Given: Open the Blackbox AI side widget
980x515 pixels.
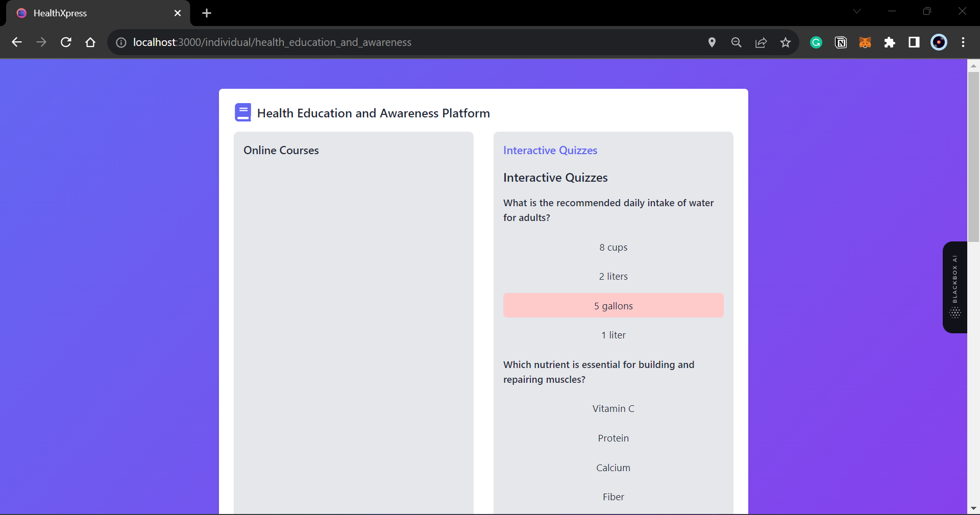Looking at the screenshot, I should coord(955,287).
